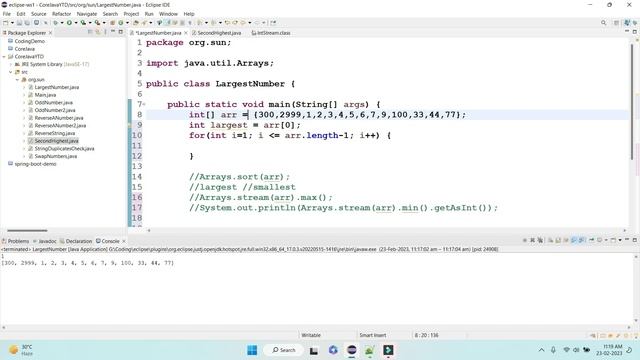Close the LargestNumber.java editor tab
Image resolution: width=640 pixels, height=360 pixels.
(x=186, y=33)
